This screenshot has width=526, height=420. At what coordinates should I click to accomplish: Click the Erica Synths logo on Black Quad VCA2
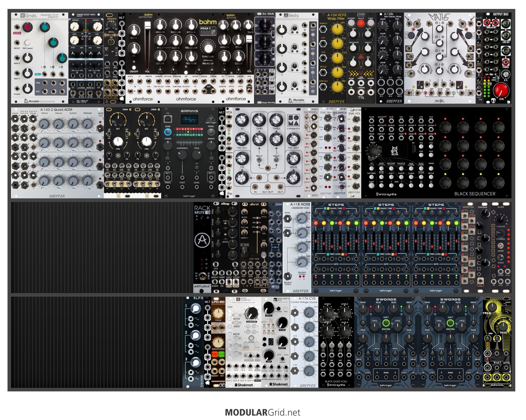coord(336,385)
